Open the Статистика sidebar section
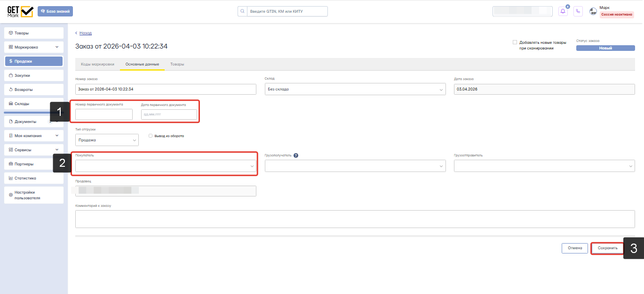 [x=34, y=178]
